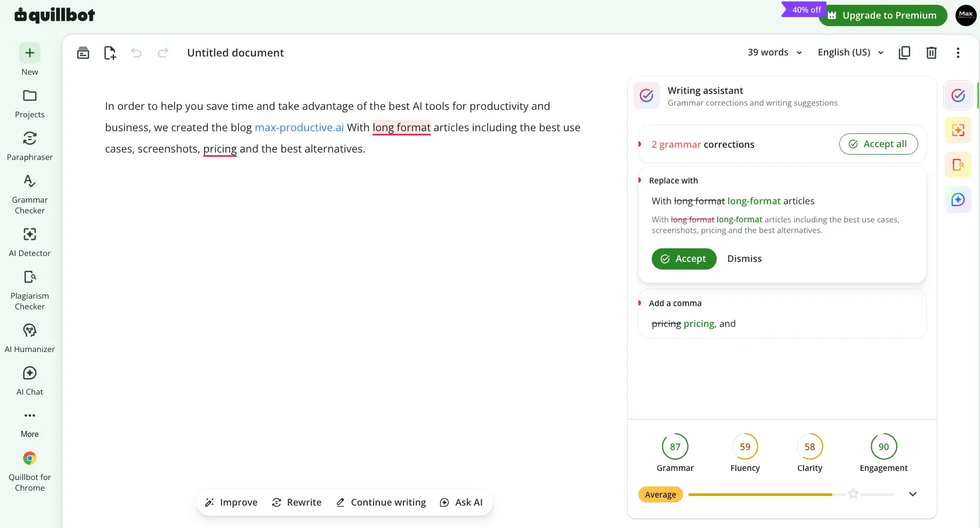Open the Grammar Checker tool
The width and height of the screenshot is (980, 528).
coord(30,194)
